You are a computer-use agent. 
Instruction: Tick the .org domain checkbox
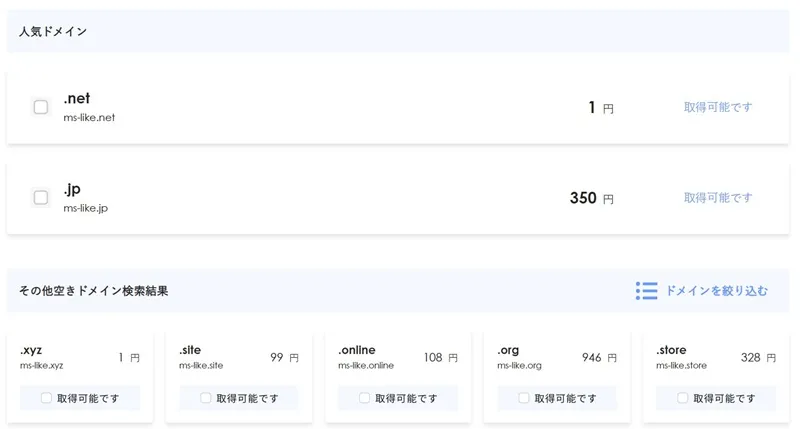coord(523,398)
